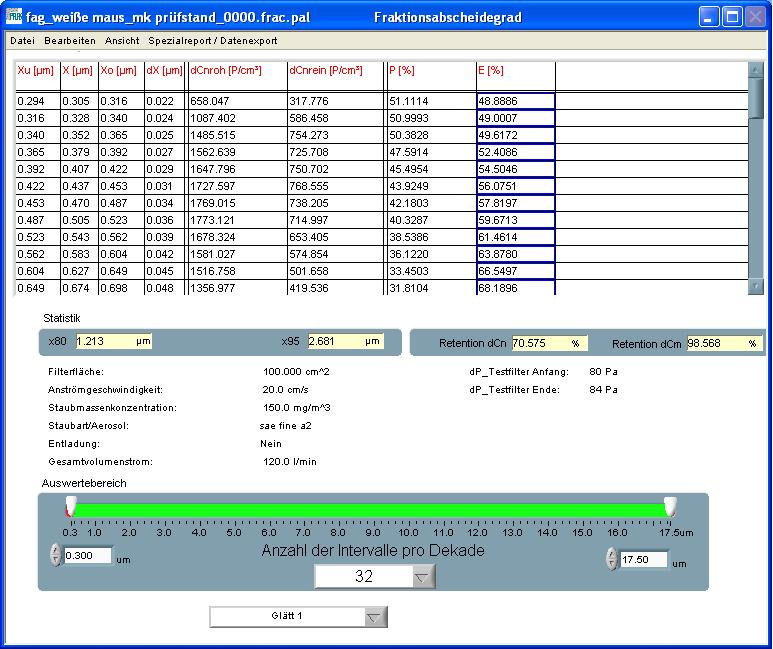Click the application icon in the title bar
Screen dimensions: 773x649
click(x=14, y=16)
